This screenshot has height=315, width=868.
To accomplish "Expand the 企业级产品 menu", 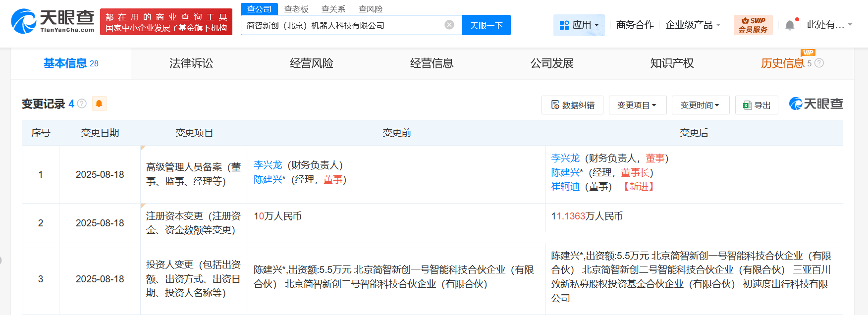I will [x=693, y=25].
